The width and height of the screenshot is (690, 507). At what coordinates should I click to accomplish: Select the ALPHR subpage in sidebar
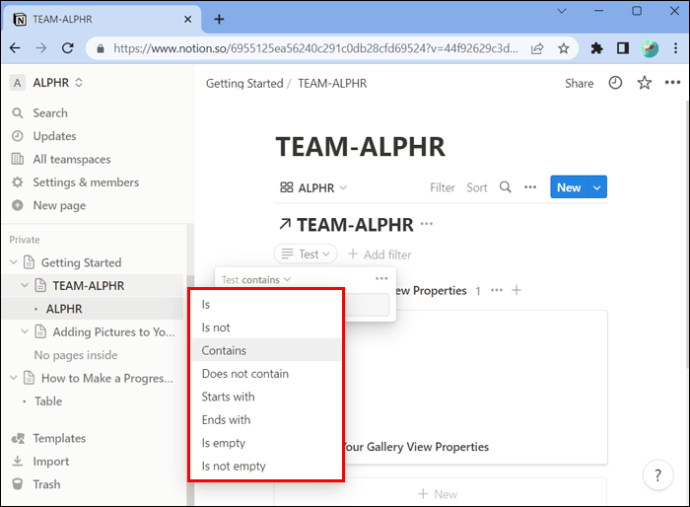point(64,309)
